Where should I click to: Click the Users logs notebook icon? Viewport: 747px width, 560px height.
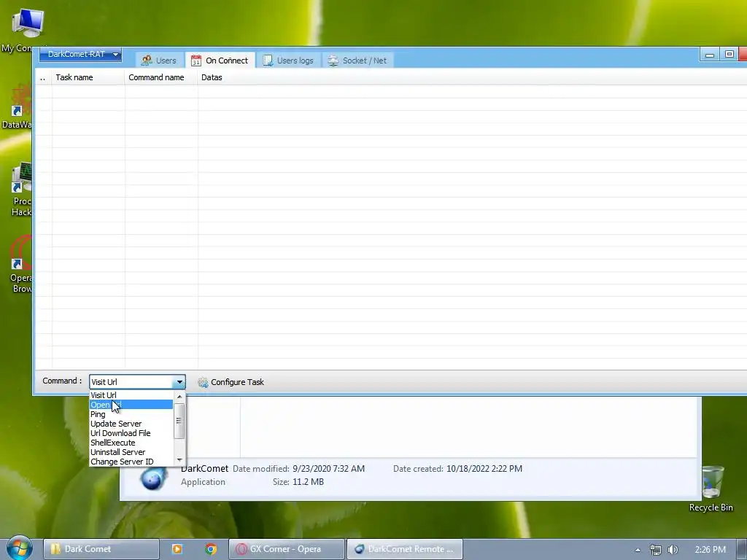(x=268, y=61)
